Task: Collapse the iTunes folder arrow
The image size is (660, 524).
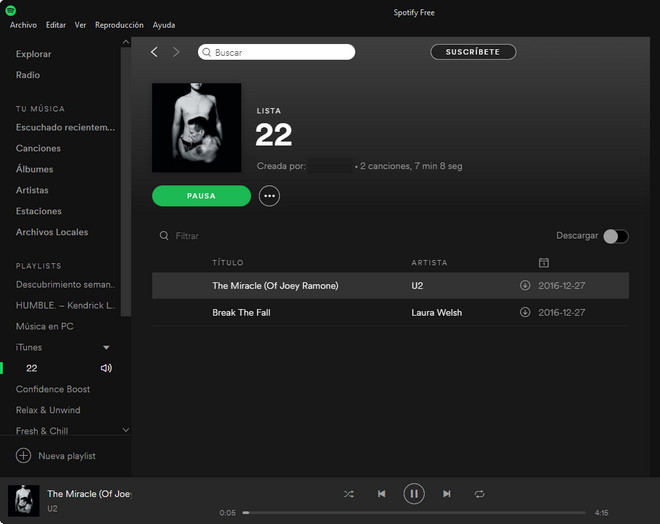Action: [x=106, y=347]
